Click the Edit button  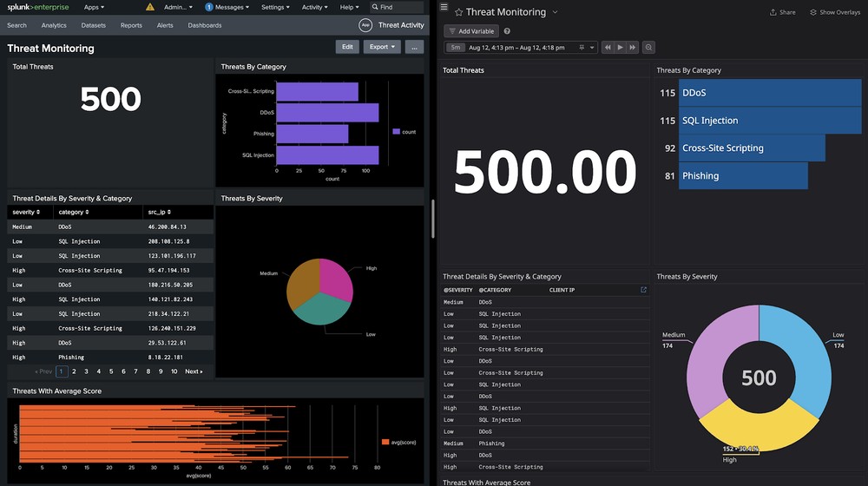(347, 47)
